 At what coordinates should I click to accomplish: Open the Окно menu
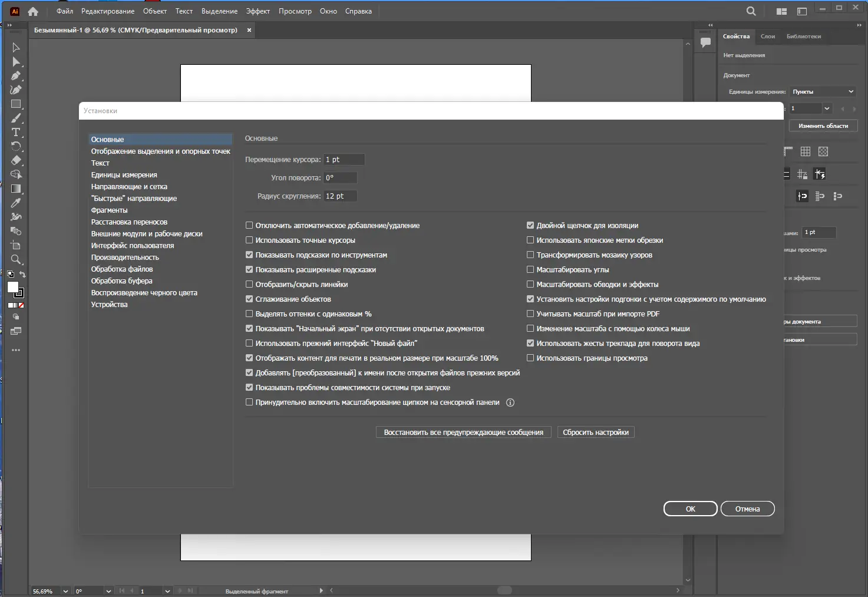(329, 11)
